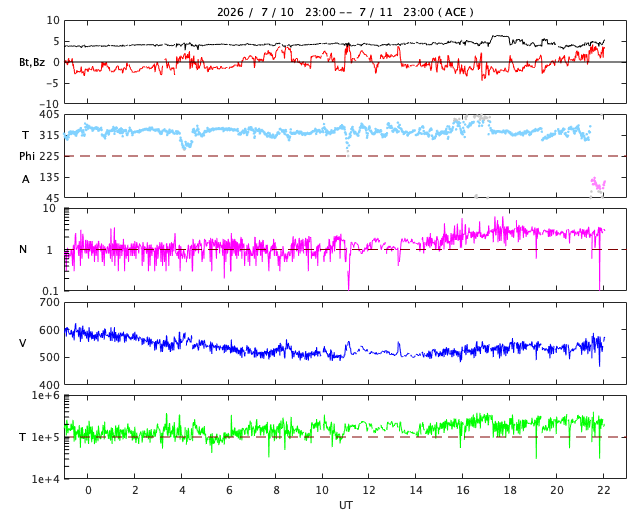Click the 8 hour label on the UT axis
The image size is (640, 512).
click(276, 490)
